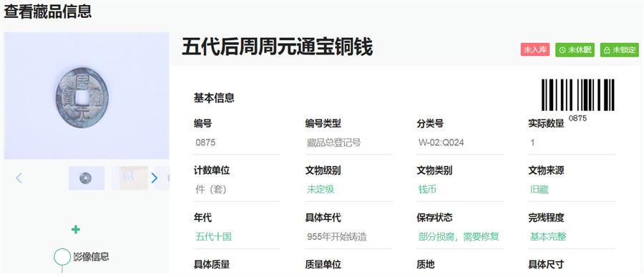
Task: Click the title 五代后周周元通宝铜钱
Action: tap(277, 47)
